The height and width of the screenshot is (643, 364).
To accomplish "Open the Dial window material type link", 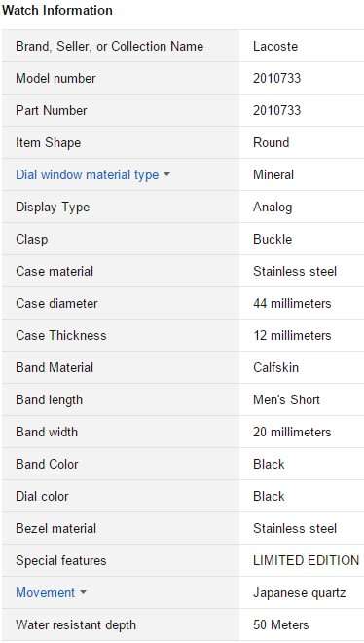I will click(x=88, y=175).
